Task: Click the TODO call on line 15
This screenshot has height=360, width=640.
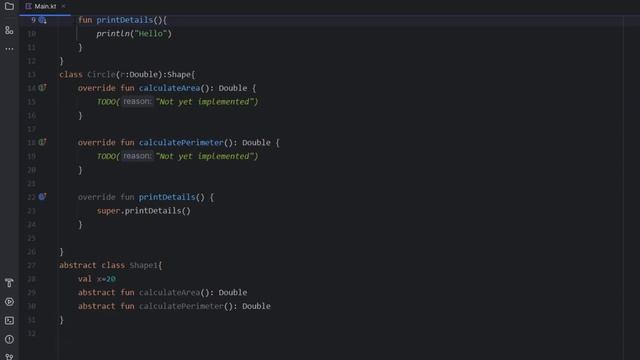Action: click(x=178, y=102)
